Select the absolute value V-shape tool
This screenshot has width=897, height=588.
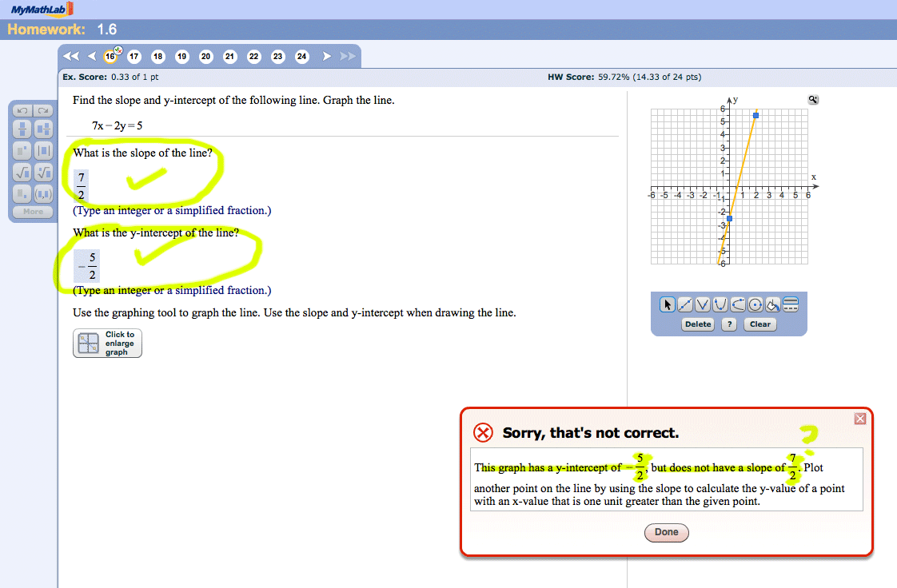[703, 304]
